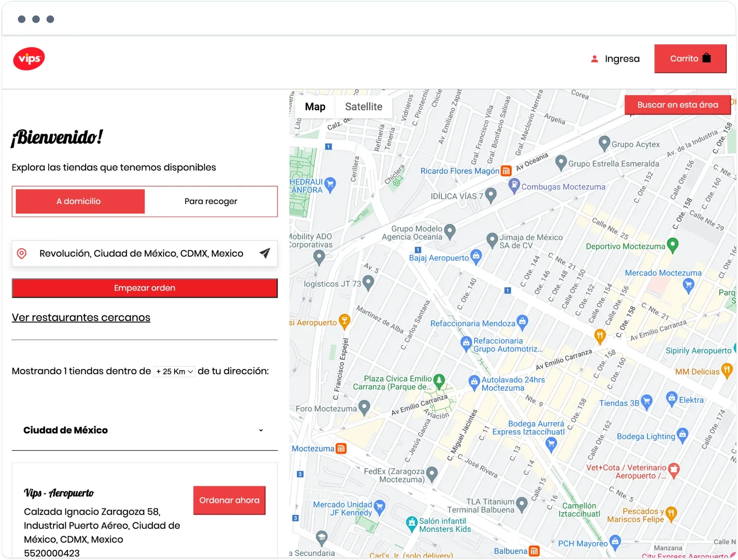Click the Plaza Cívica Emilio Carranza park pin
The width and height of the screenshot is (738, 560).
439,381
